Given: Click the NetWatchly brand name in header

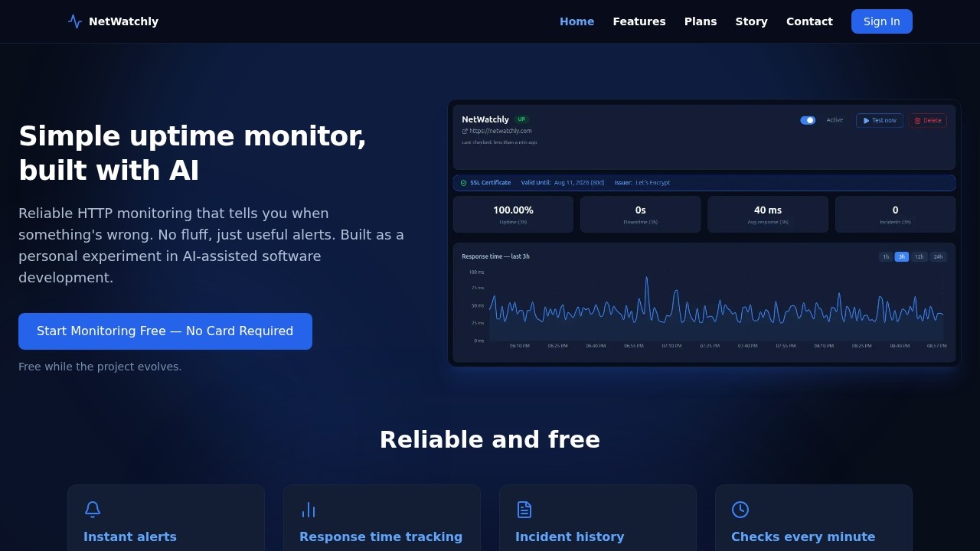Looking at the screenshot, I should [x=123, y=21].
